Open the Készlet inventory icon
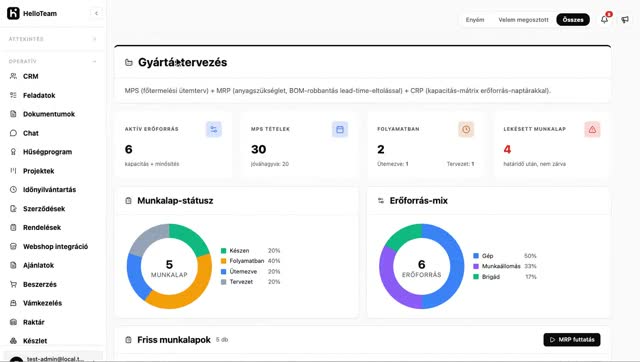640x362 pixels. pos(13,340)
